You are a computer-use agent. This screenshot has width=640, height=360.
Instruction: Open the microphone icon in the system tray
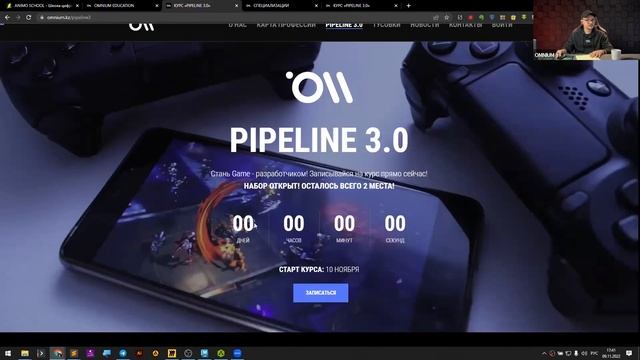[x=576, y=353]
